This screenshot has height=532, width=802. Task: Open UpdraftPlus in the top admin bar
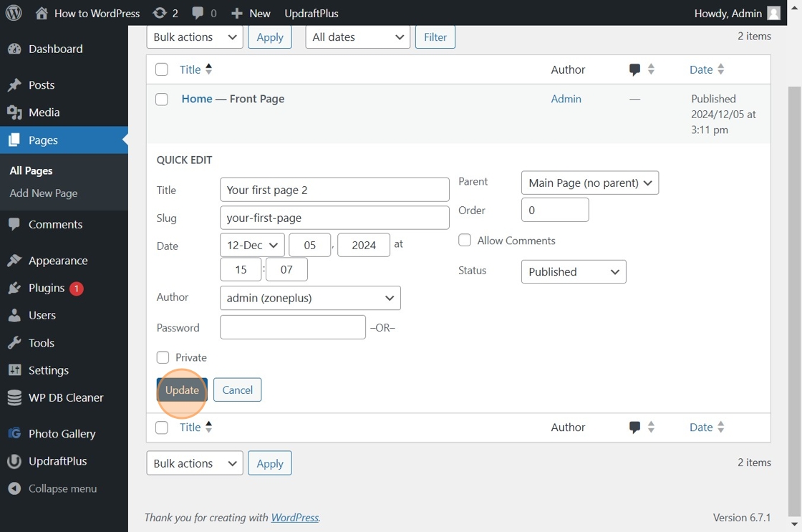click(311, 14)
